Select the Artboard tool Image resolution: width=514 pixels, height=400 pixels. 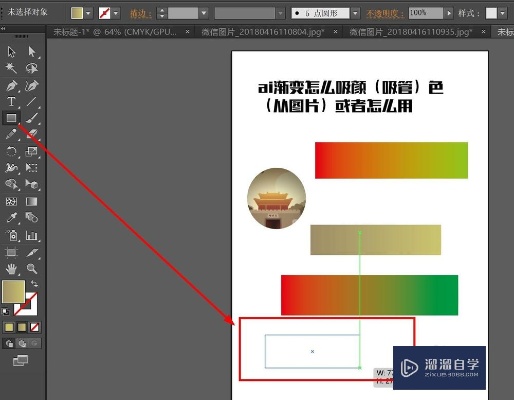[x=11, y=252]
